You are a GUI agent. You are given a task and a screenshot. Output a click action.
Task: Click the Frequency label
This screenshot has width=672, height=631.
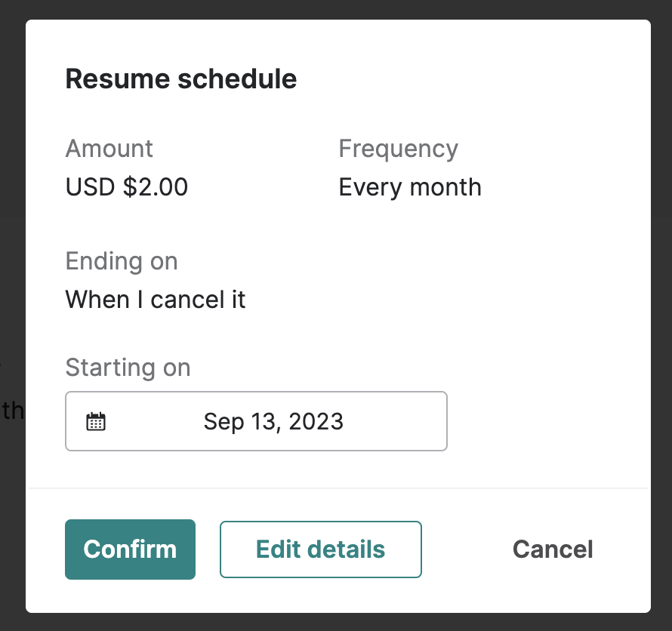tap(398, 149)
